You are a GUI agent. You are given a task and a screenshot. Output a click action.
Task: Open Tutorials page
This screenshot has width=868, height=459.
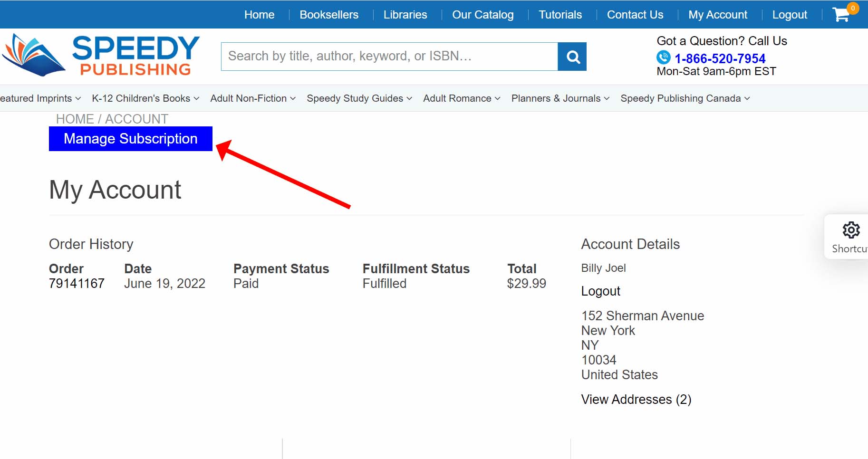coord(560,15)
